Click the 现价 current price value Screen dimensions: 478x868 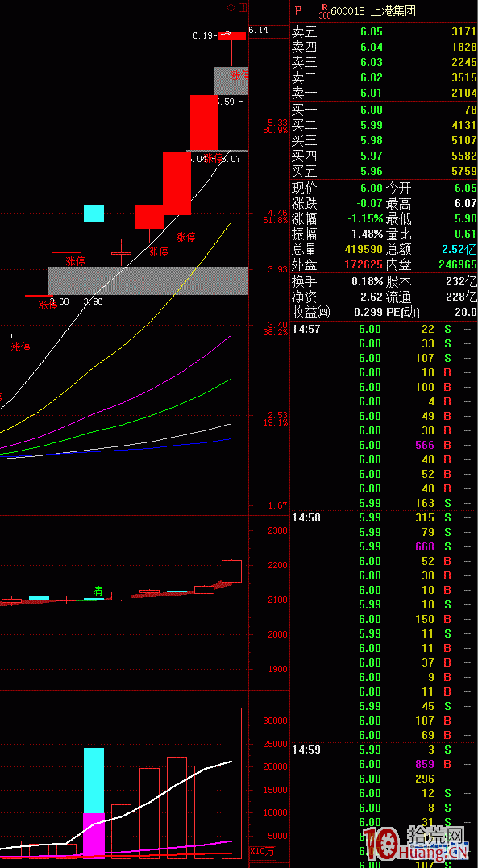[372, 189]
